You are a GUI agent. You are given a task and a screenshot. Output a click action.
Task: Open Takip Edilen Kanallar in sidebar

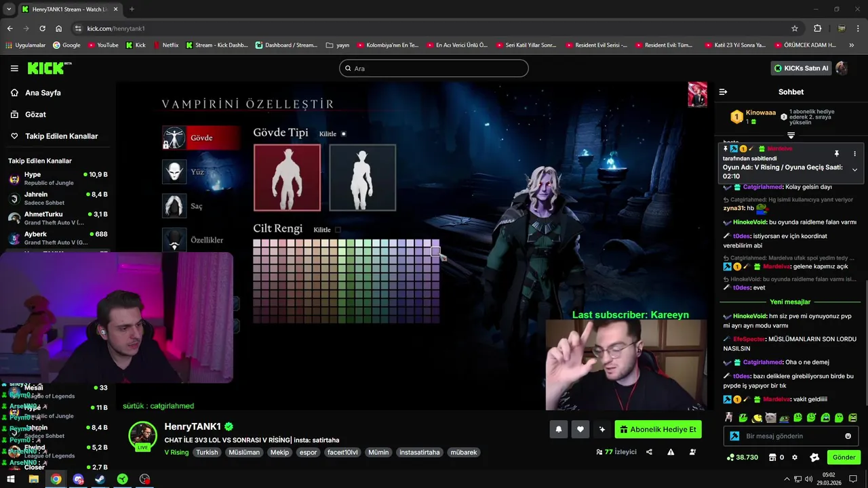62,136
